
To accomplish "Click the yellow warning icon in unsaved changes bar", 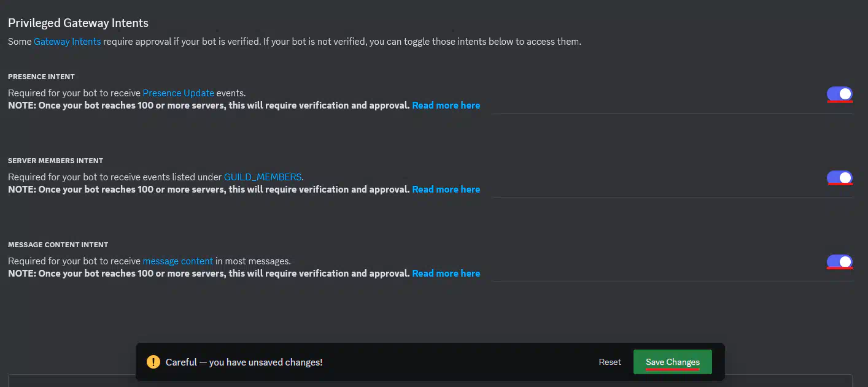I will point(153,362).
